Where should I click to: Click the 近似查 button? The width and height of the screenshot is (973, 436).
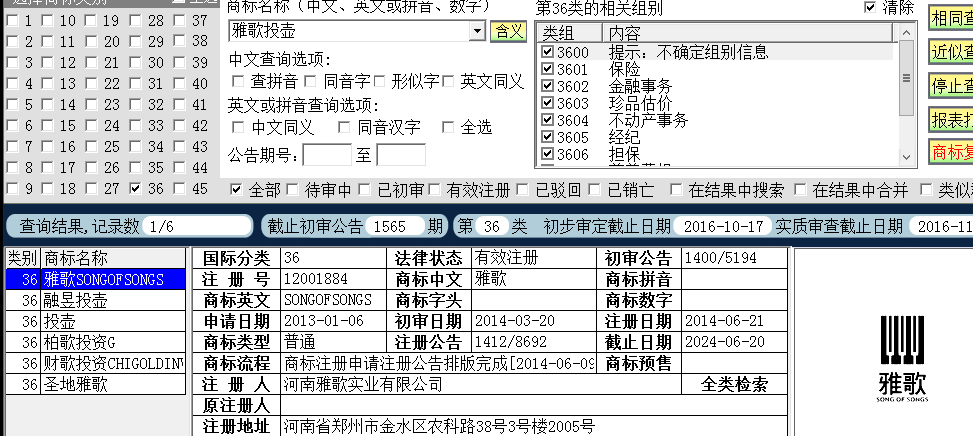pyautogui.click(x=951, y=52)
